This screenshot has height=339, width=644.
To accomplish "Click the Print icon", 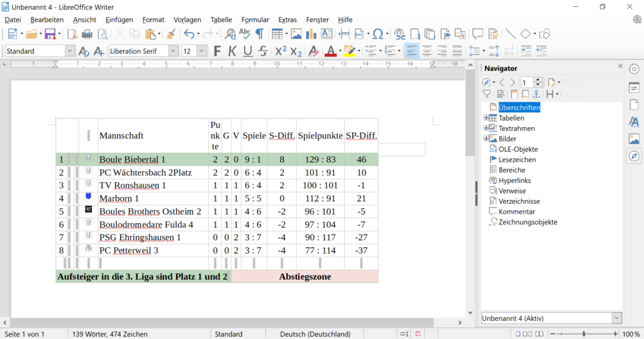I will [87, 34].
